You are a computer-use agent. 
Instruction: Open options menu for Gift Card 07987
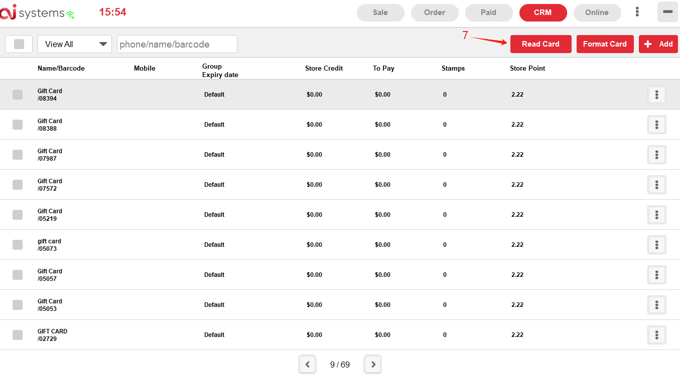pyautogui.click(x=657, y=154)
